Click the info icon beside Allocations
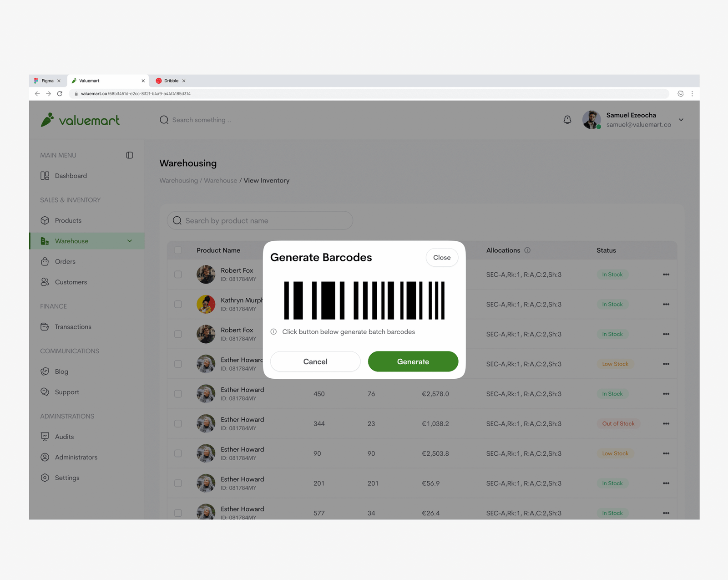This screenshot has width=728, height=580. tap(527, 250)
